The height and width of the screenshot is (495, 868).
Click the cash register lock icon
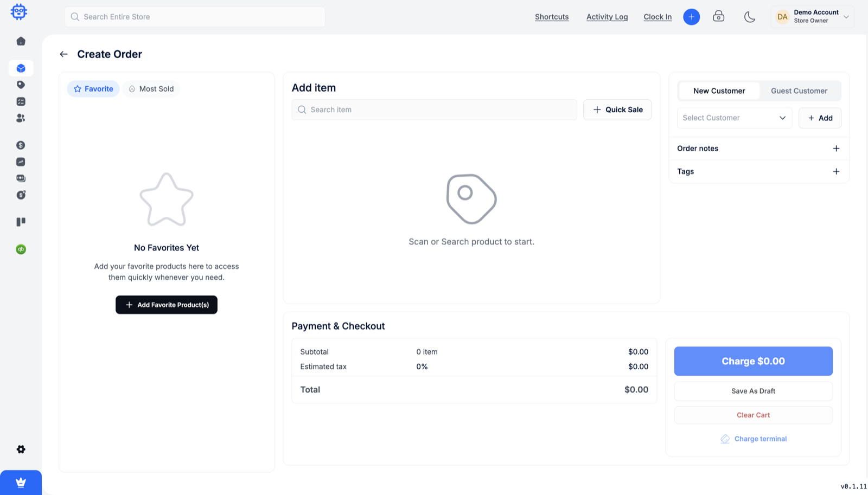[719, 16]
